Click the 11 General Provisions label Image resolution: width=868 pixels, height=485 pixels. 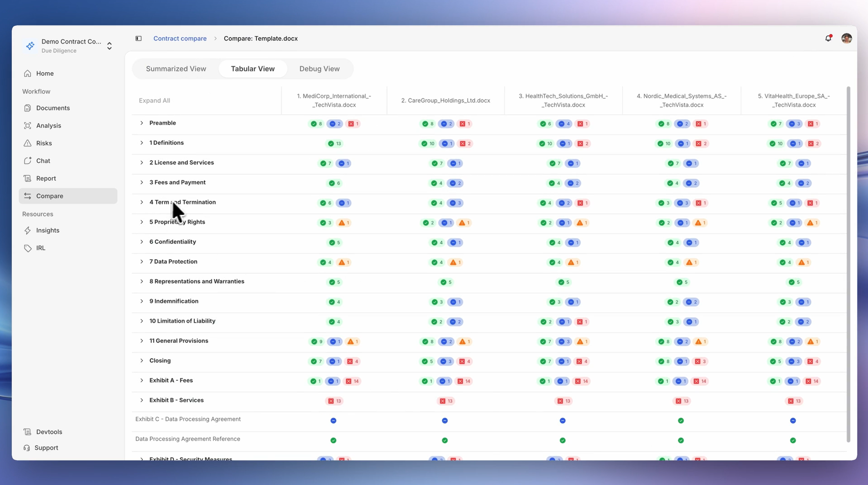(179, 341)
